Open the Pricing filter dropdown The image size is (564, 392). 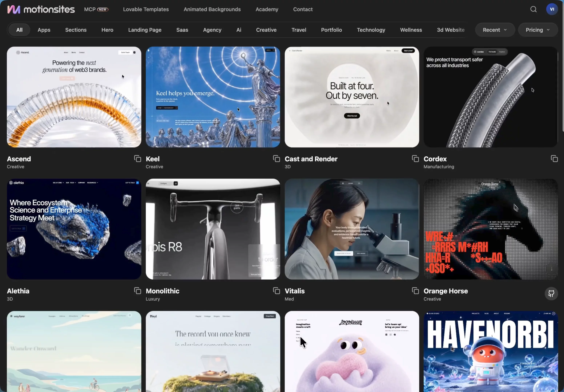point(538,30)
